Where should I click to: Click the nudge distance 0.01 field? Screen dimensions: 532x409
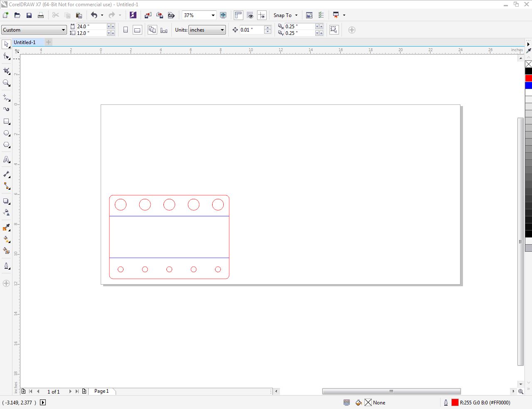tap(252, 30)
